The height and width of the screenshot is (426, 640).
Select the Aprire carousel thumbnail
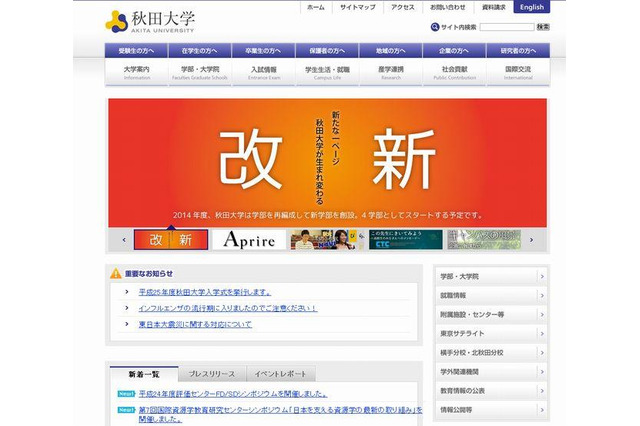click(x=249, y=240)
